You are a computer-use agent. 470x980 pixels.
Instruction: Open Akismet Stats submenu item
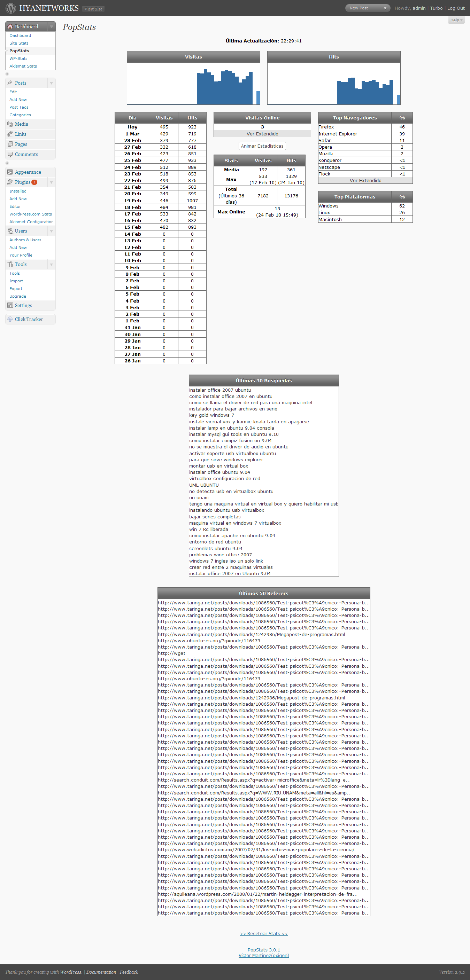pos(23,66)
